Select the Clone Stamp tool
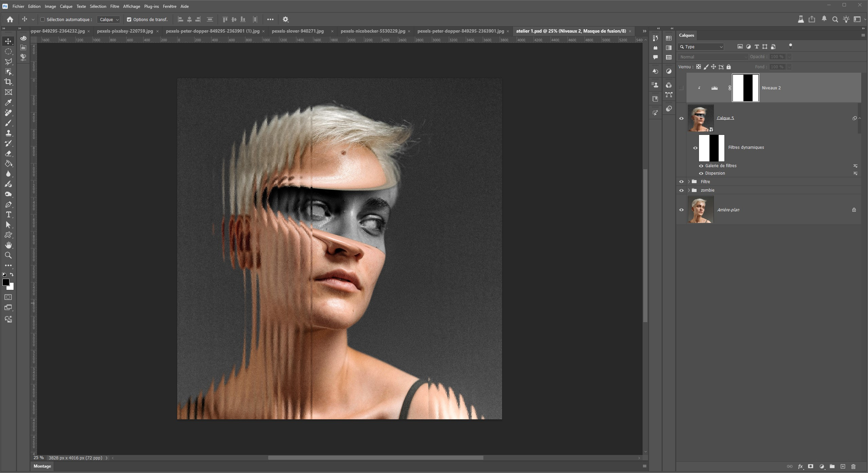The width and height of the screenshot is (868, 473). pyautogui.click(x=8, y=133)
